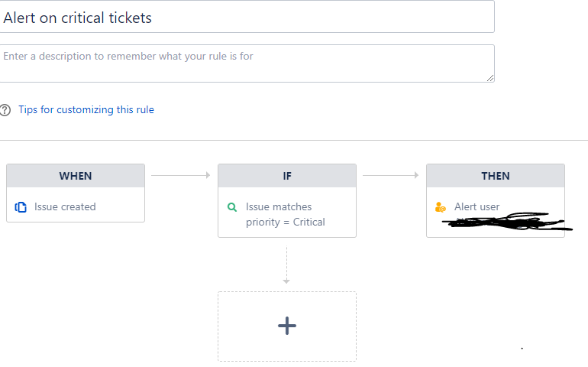Screen dimensions: 588x367
Task: Open the Issue created trigger
Action: pyautogui.click(x=65, y=206)
